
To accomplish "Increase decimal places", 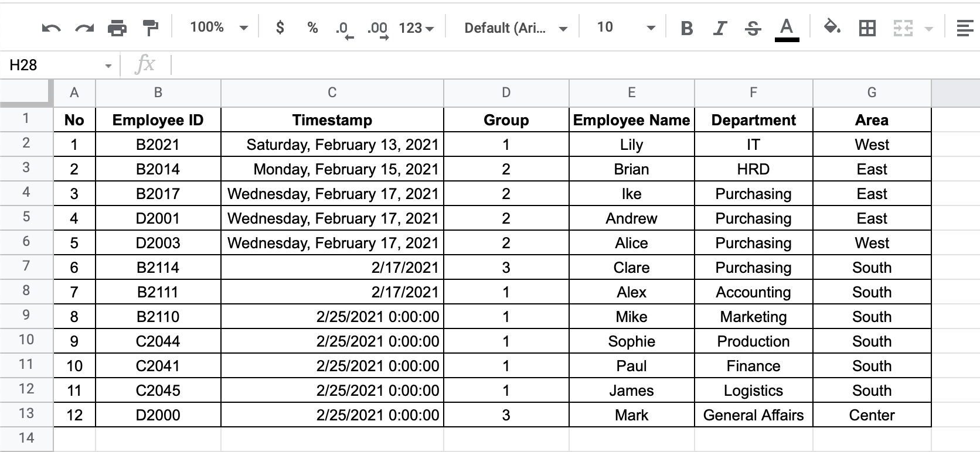I will [x=378, y=27].
